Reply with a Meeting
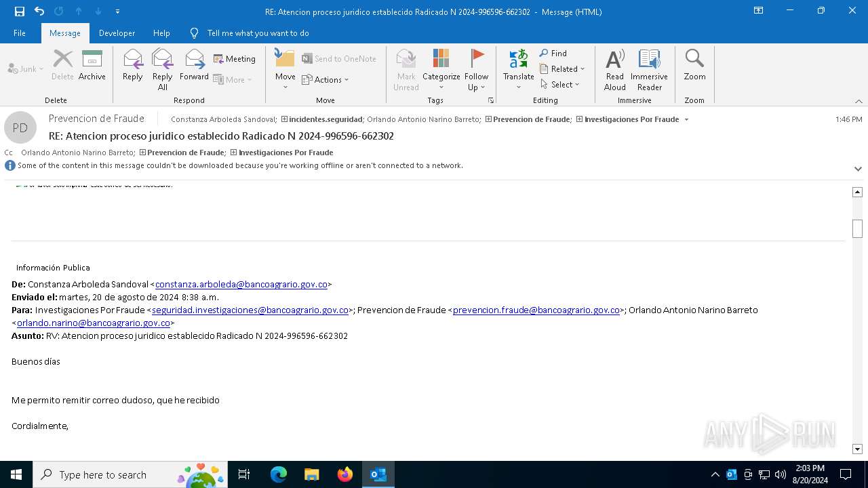The height and width of the screenshot is (488, 868). click(235, 59)
